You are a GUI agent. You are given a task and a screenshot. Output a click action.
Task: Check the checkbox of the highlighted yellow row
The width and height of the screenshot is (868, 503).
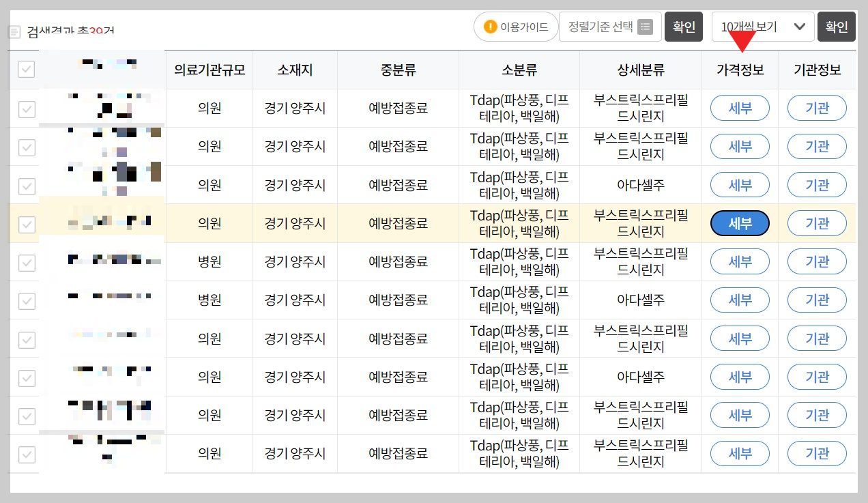coord(24,223)
